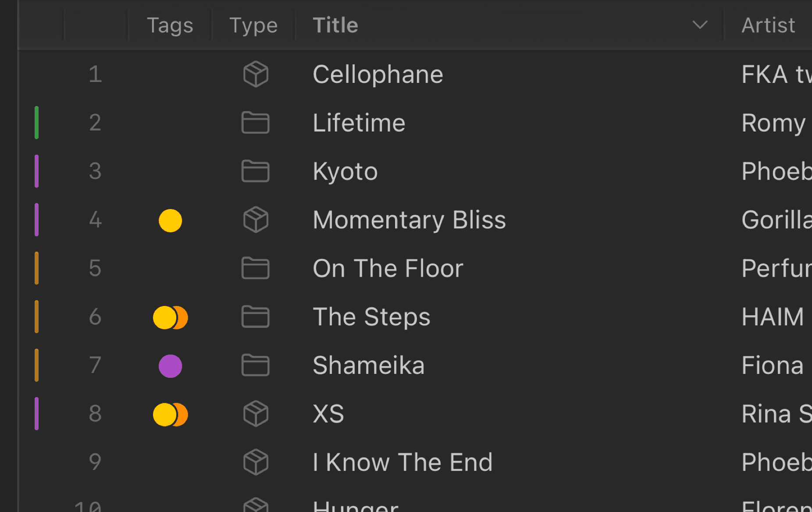Sort tracks by the Tags column header
This screenshot has height=512, width=812.
click(x=170, y=25)
